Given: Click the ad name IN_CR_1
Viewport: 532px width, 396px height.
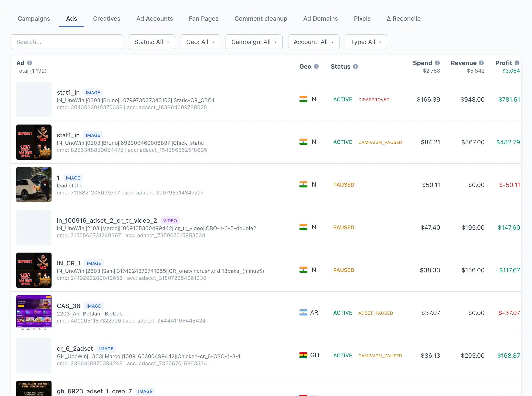Looking at the screenshot, I should [x=69, y=263].
